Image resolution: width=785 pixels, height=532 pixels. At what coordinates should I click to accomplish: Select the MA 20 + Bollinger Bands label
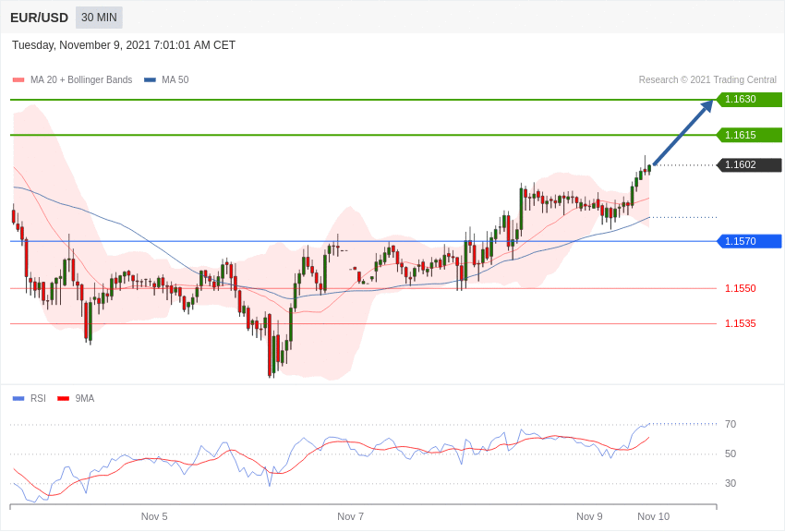81,79
